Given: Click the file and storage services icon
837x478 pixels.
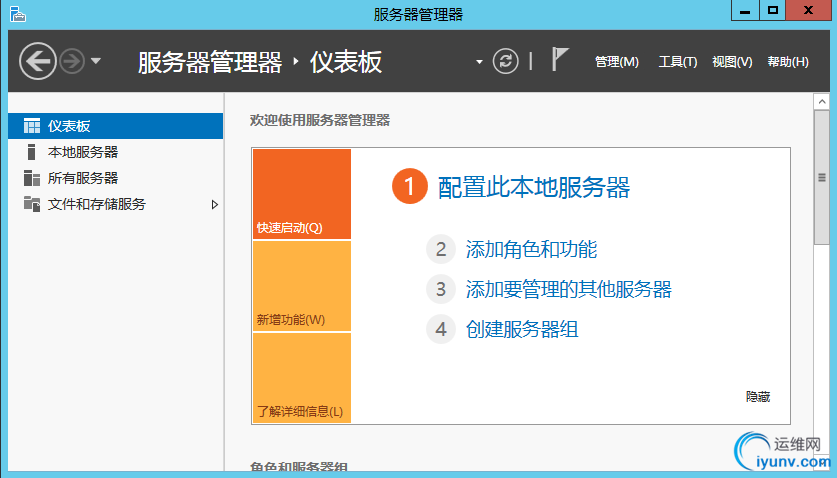Looking at the screenshot, I should 32,204.
